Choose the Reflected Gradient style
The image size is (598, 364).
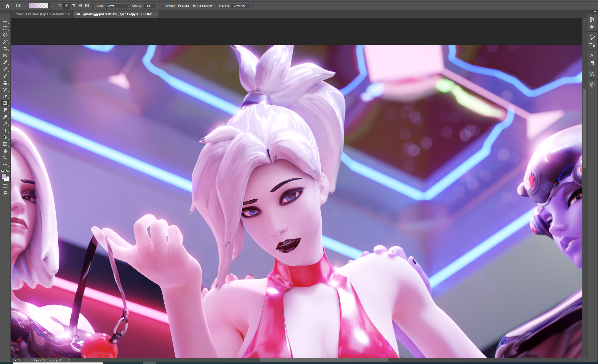(80, 6)
